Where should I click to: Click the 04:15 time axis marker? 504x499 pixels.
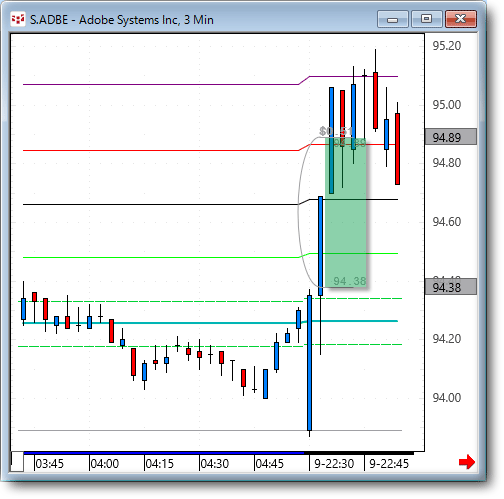pos(159,463)
